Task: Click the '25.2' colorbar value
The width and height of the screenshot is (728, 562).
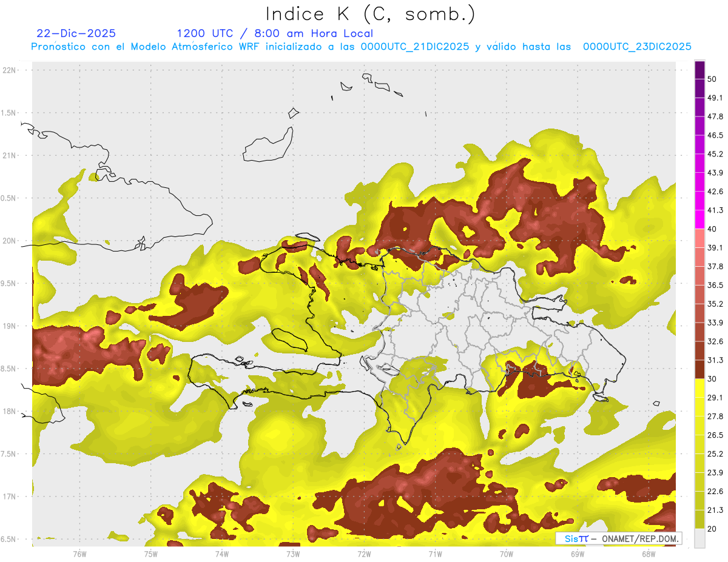Action: (715, 454)
